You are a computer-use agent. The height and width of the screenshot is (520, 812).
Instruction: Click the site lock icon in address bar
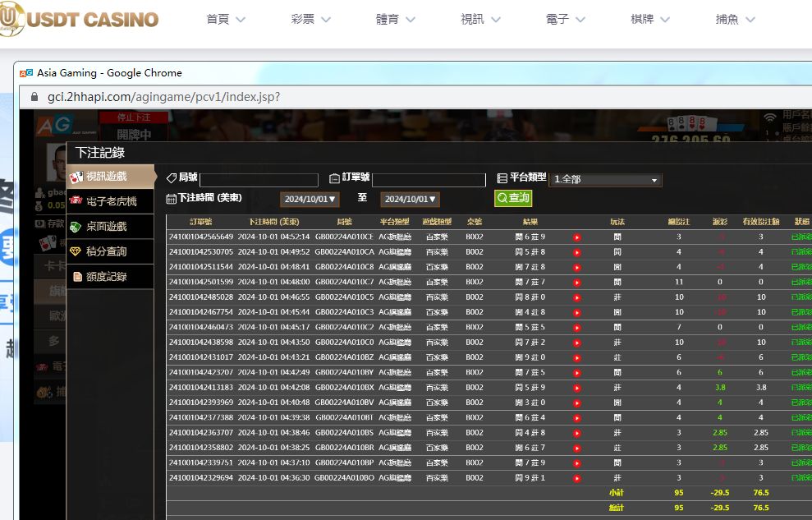click(x=34, y=97)
